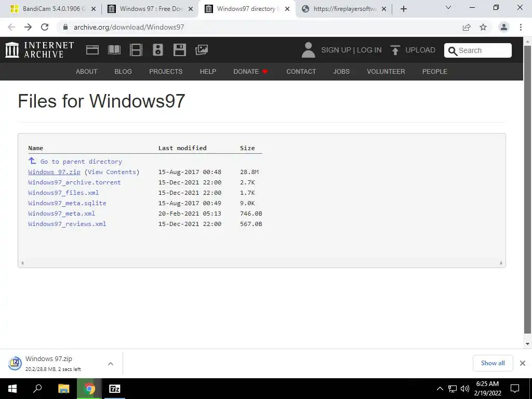Open Windows97_meta.xml link
Viewport: 532px width, 399px height.
coord(61,214)
